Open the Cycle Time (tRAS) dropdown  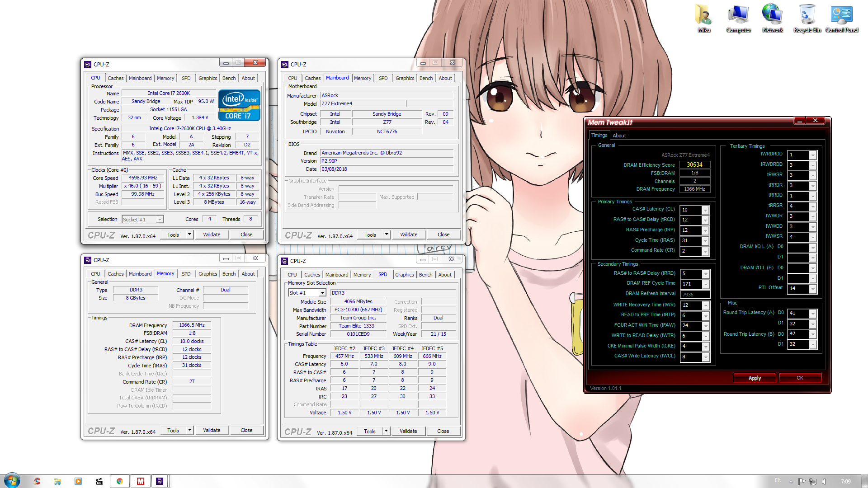pyautogui.click(x=705, y=241)
